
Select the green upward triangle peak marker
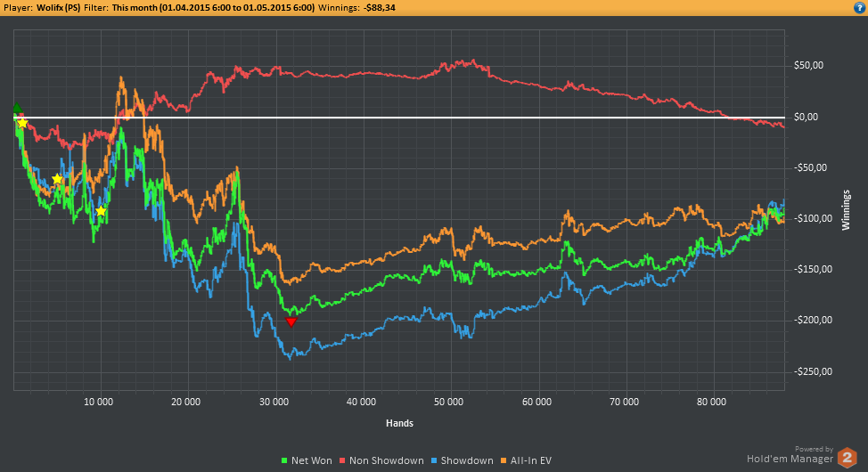coord(17,108)
